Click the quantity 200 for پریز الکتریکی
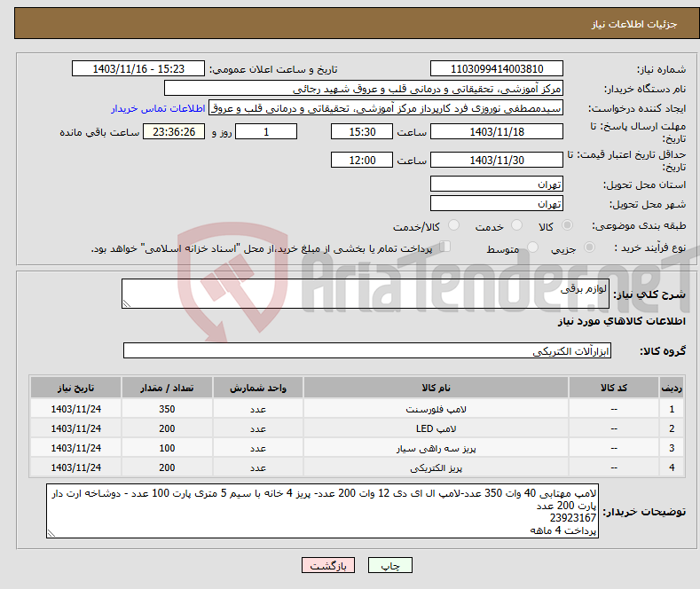Image resolution: width=700 pixels, height=589 pixels. (167, 468)
